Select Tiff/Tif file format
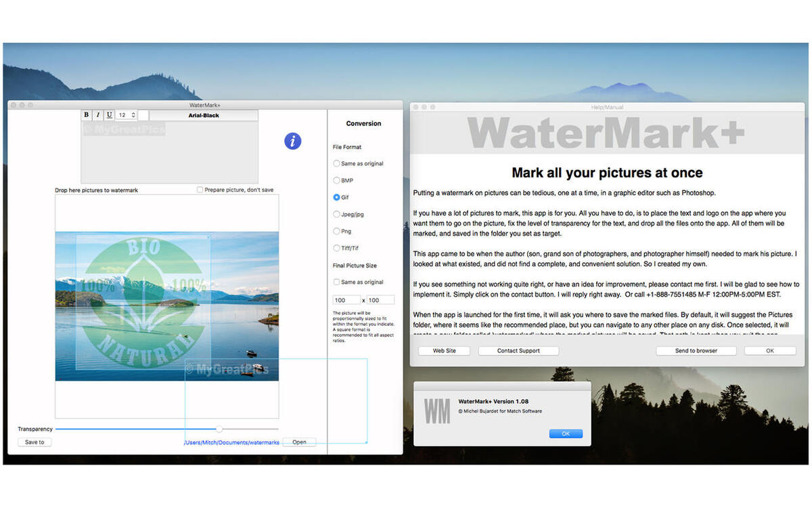 [337, 248]
